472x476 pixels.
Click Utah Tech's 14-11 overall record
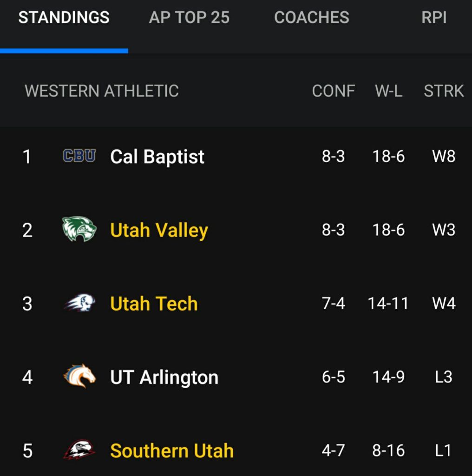pyautogui.click(x=388, y=304)
